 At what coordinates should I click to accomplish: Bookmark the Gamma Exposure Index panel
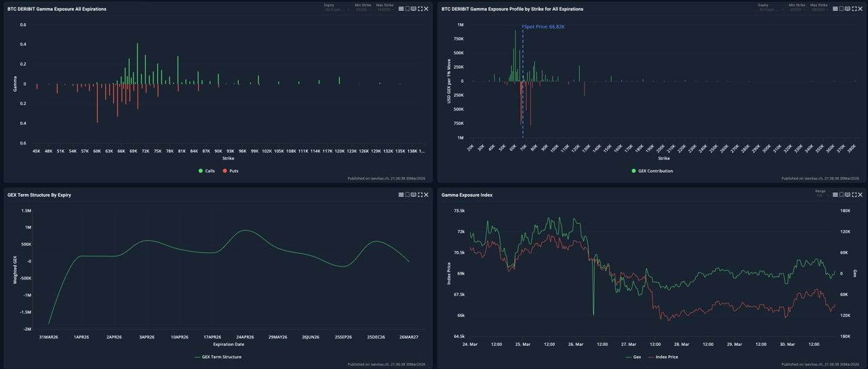point(842,195)
